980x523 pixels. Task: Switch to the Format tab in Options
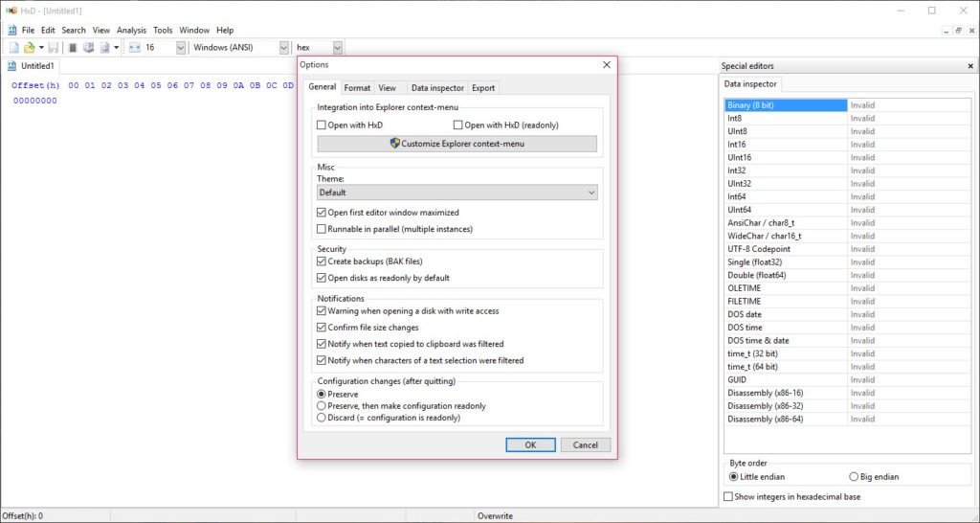click(x=358, y=88)
